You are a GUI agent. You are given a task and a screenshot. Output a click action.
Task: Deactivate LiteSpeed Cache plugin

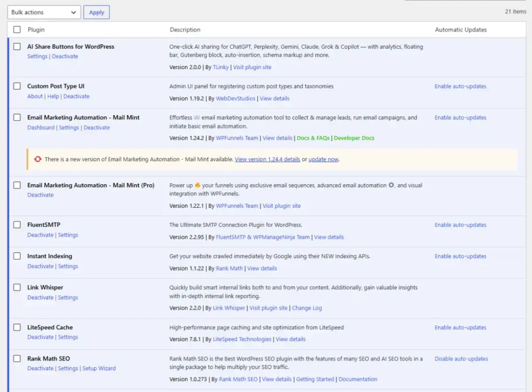pos(41,337)
